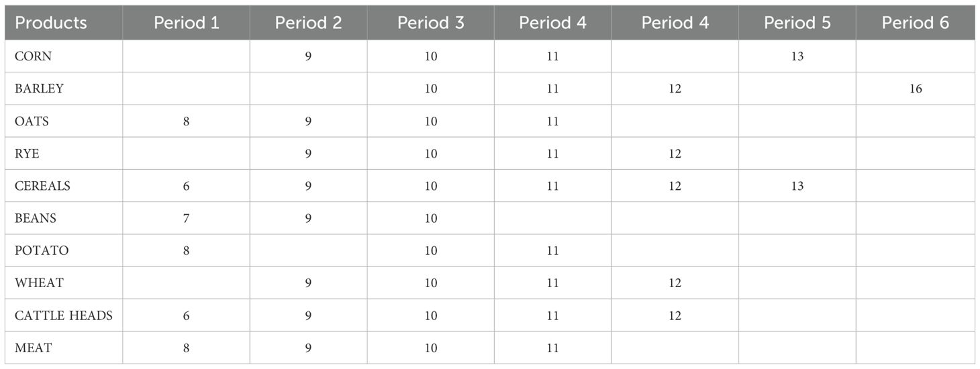Select the RYE row label

27,154
